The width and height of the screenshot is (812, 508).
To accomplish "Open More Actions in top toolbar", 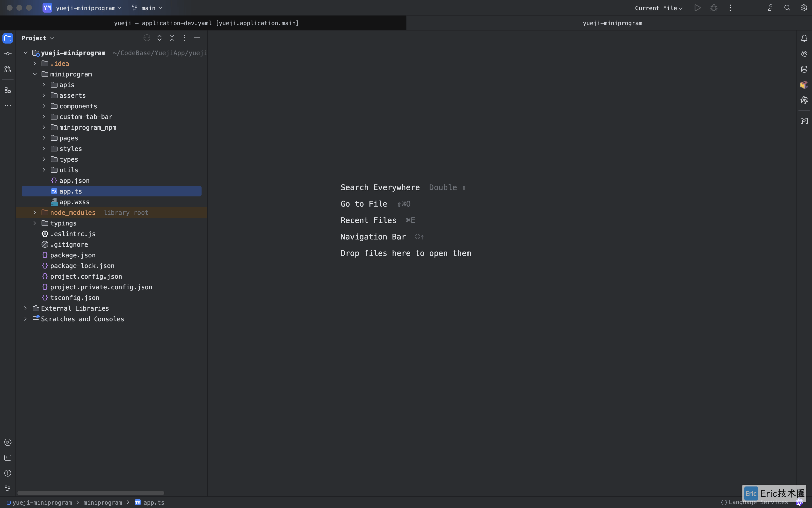I will [x=730, y=8].
